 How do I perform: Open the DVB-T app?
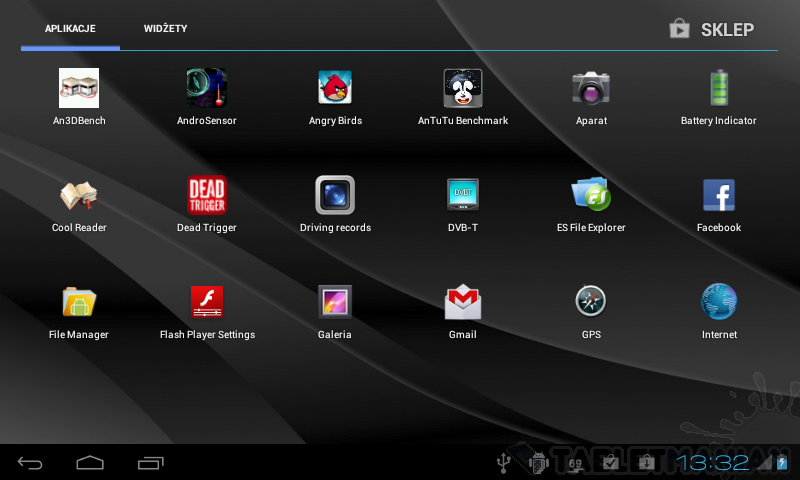pos(463,194)
